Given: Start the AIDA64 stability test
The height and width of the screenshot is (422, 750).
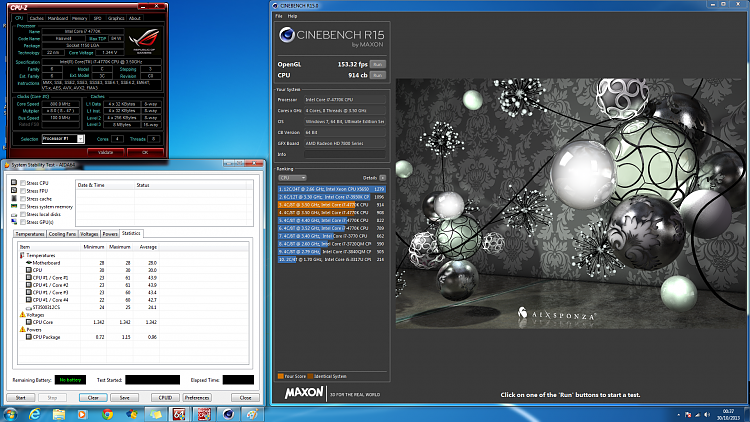Looking at the screenshot, I should 21,398.
